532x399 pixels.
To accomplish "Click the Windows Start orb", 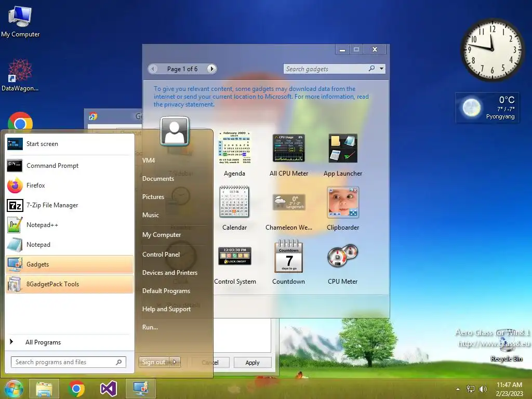I will click(14, 389).
